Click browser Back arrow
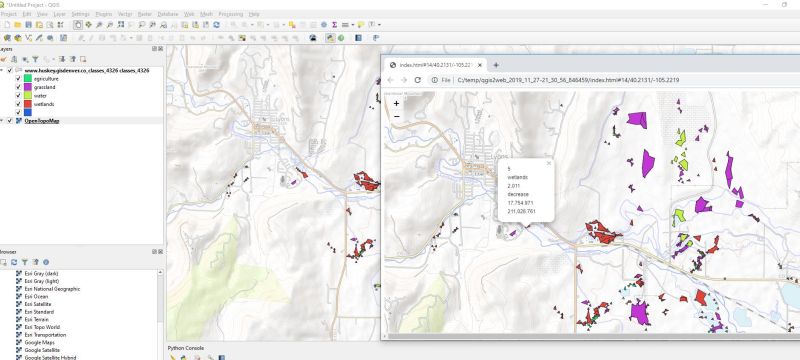 pos(390,80)
